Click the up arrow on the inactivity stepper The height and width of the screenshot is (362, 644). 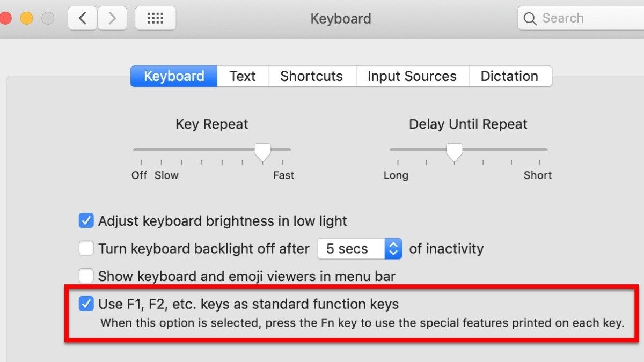(392, 245)
